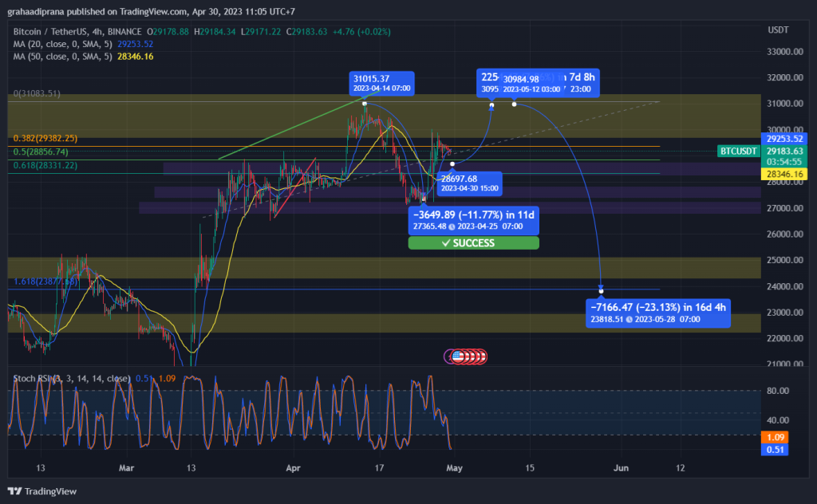Viewport: 817px width, 504px height.
Task: Click the USDT currency label on price axis
Action: [778, 30]
